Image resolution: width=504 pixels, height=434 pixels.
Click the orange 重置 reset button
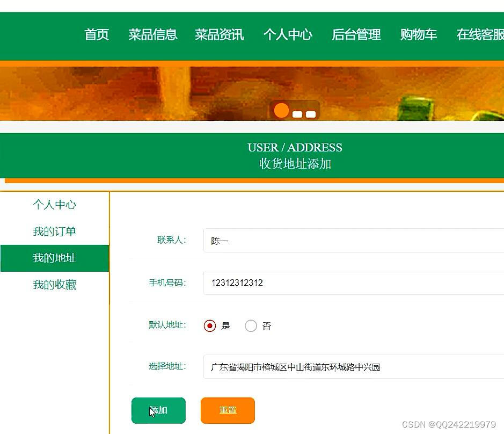[x=227, y=410]
